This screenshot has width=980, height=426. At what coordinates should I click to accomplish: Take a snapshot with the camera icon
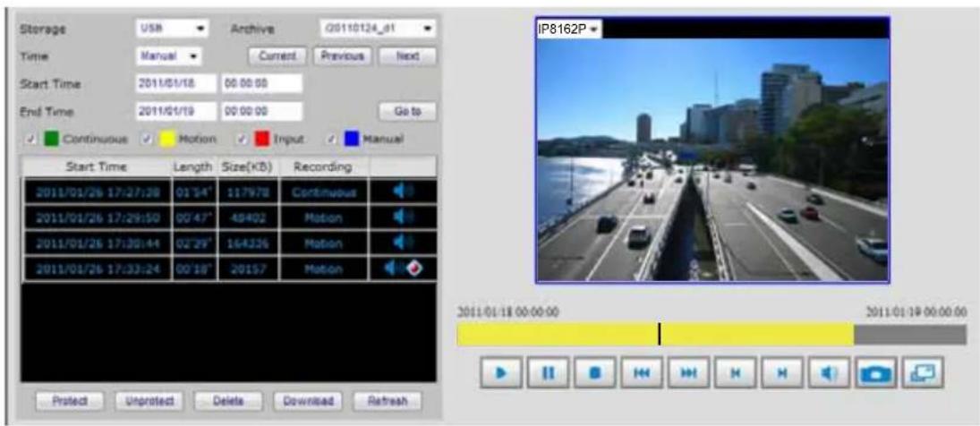(875, 373)
